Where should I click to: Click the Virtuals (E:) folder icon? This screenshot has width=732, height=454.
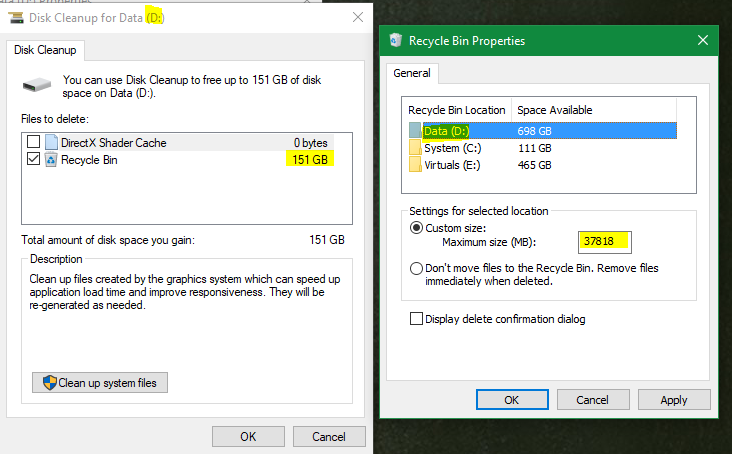coord(415,165)
